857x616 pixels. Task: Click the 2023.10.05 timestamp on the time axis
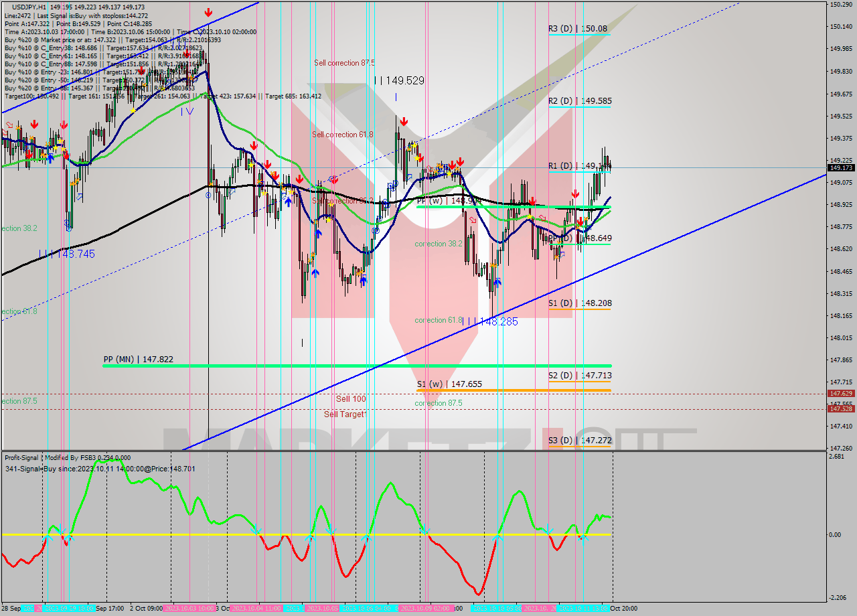(321, 608)
